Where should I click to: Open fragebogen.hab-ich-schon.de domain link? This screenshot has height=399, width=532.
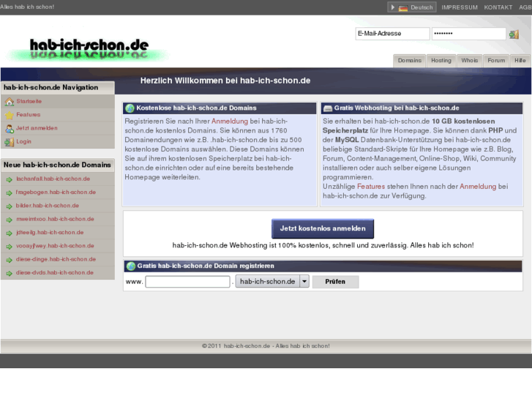[x=56, y=193]
